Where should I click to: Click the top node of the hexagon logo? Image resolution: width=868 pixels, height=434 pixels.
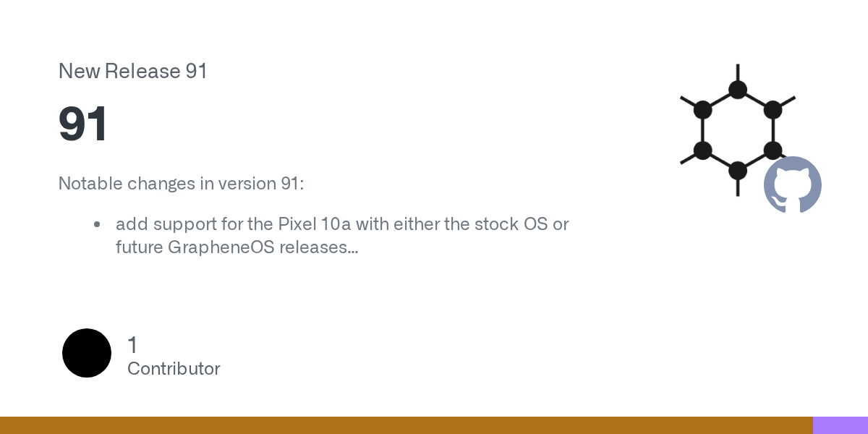point(738,90)
